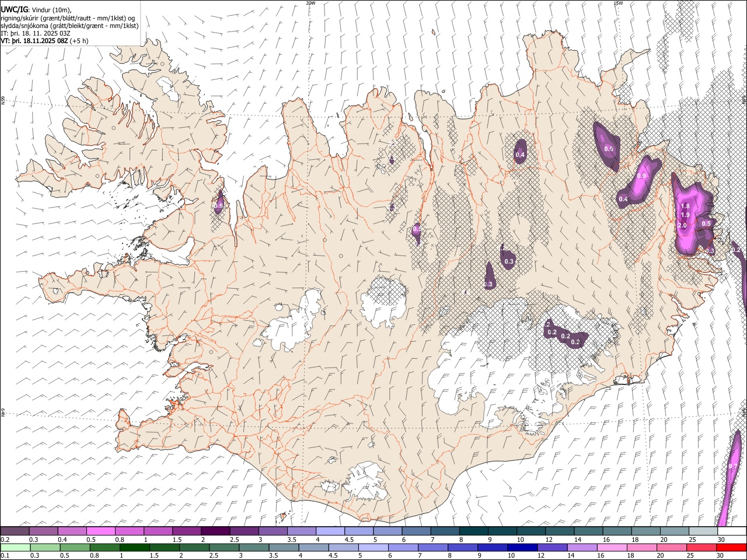This screenshot has height=560, width=747.
Task: Click the darkest purple swatch in the top legend row
Action: (215, 531)
